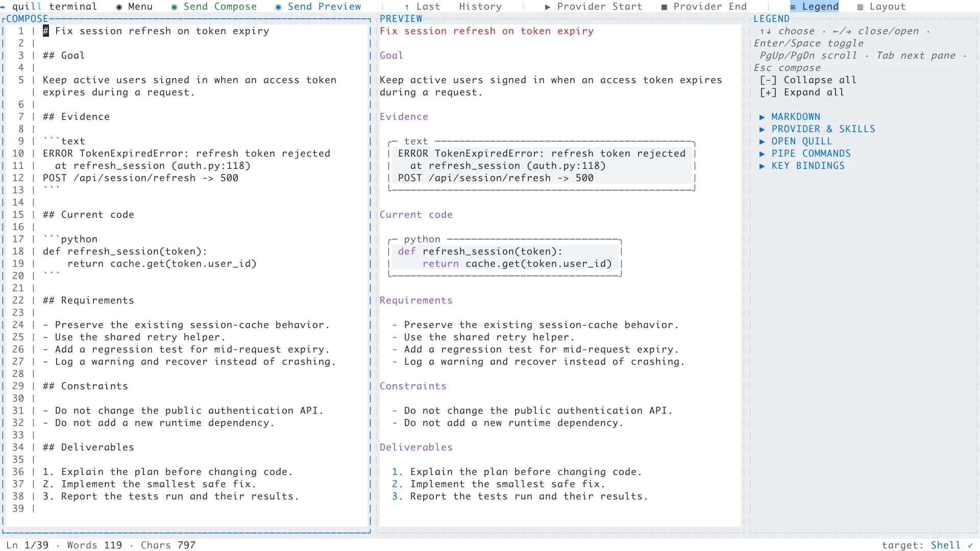Click Send Compose in the top bar
This screenshot has height=551, width=980.
coord(214,7)
